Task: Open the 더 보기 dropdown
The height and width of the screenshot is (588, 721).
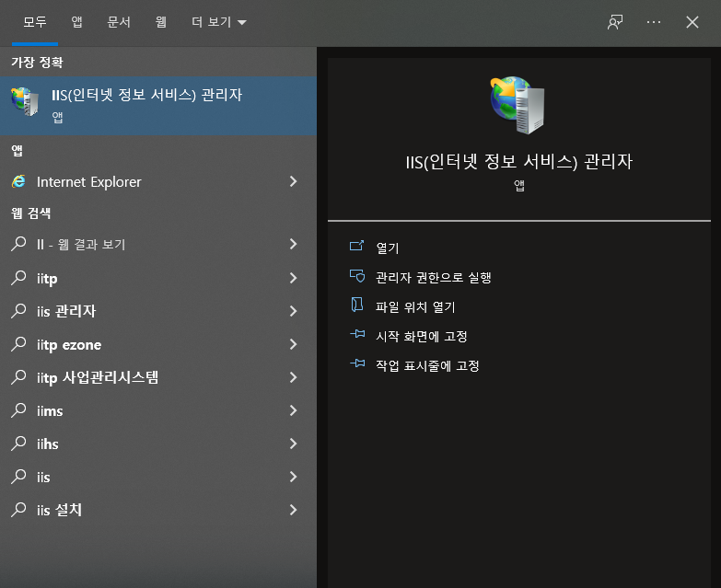Action: (x=219, y=22)
